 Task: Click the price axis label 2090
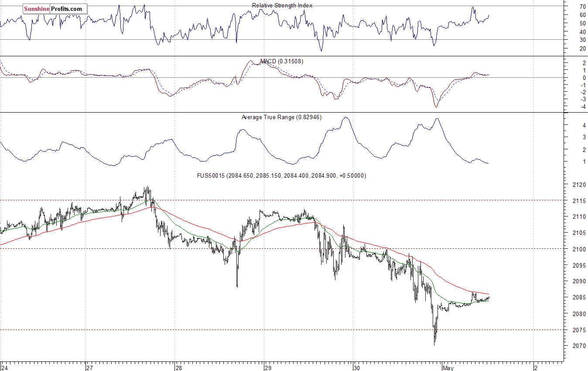point(579,282)
